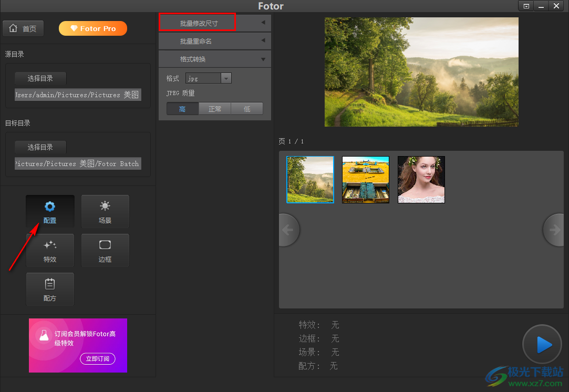Viewport: 569px width, 392px height.
Task: Click the 场景: 无 status line
Action: [x=318, y=352]
